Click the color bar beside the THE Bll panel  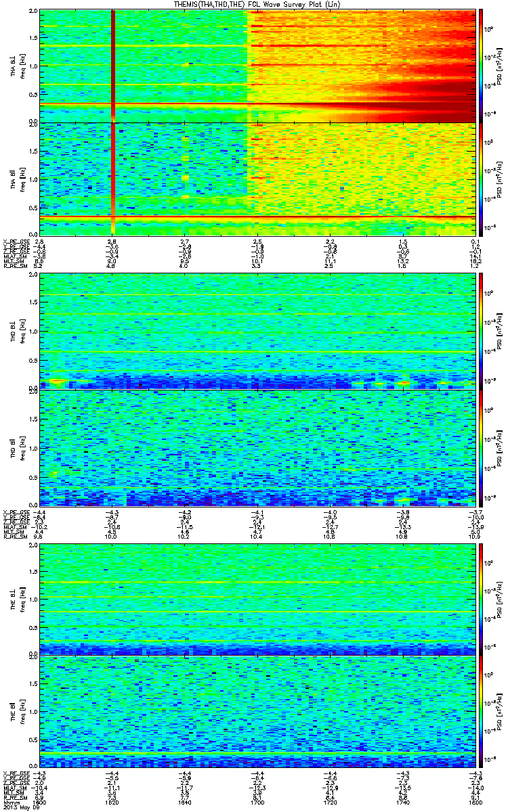tap(481, 713)
